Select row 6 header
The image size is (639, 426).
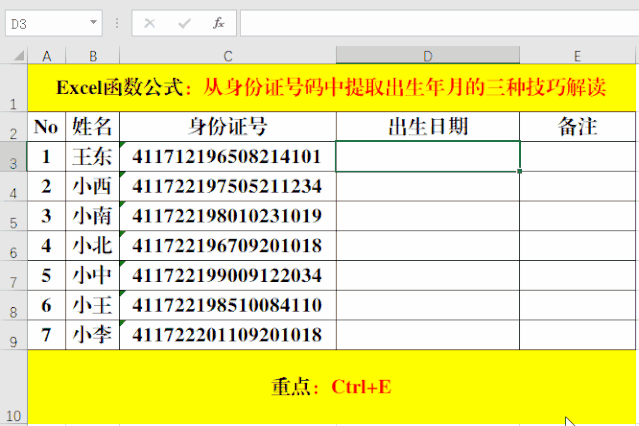point(13,246)
